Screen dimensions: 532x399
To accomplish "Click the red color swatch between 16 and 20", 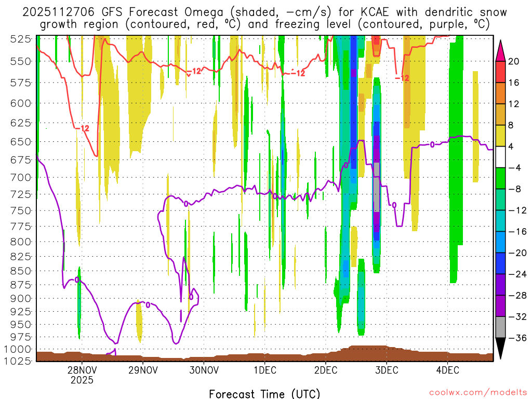I will (x=500, y=72).
